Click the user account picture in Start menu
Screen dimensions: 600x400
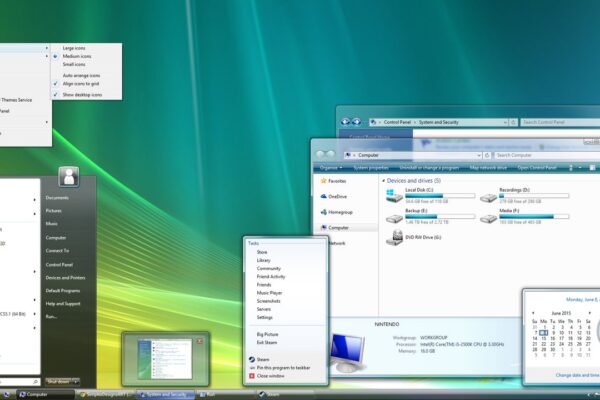(69, 177)
